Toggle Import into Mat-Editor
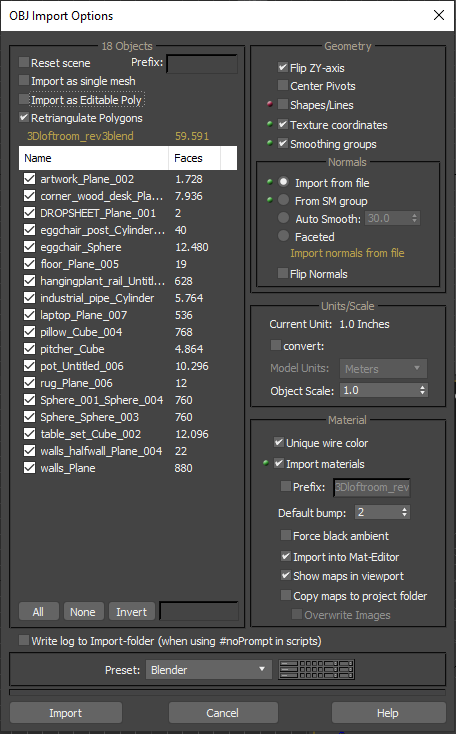456x734 pixels. [x=286, y=556]
